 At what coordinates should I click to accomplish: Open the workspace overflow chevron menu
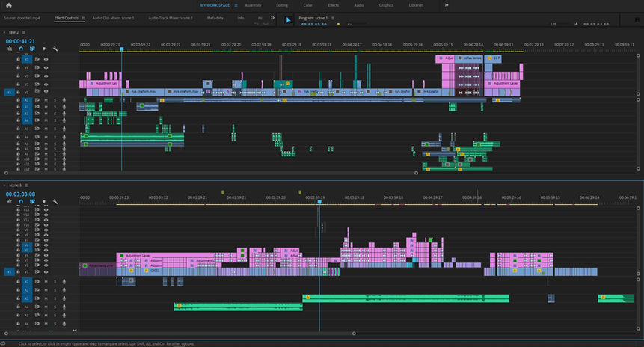447,5
